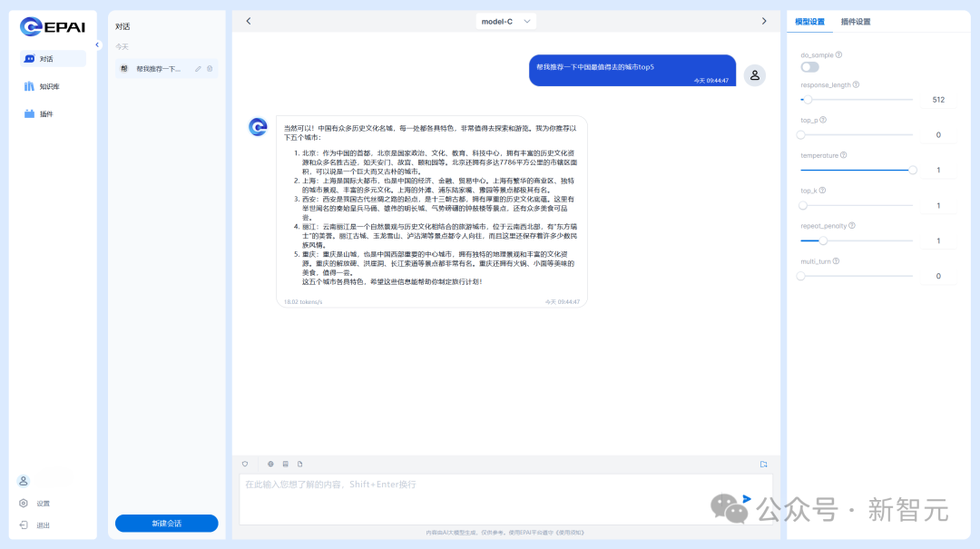Click the 新建会话 new chat button
This screenshot has height=549, width=980.
click(166, 524)
